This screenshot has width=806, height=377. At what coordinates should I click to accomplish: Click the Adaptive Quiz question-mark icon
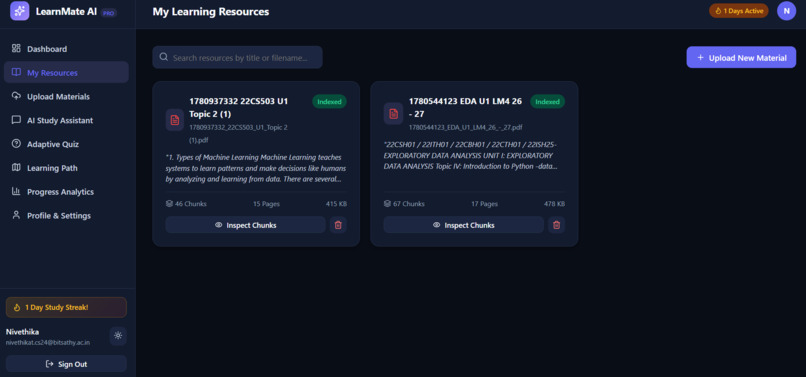click(x=16, y=144)
